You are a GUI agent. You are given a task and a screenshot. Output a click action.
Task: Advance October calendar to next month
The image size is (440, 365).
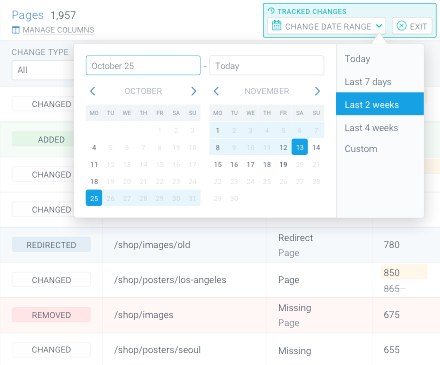(x=194, y=91)
